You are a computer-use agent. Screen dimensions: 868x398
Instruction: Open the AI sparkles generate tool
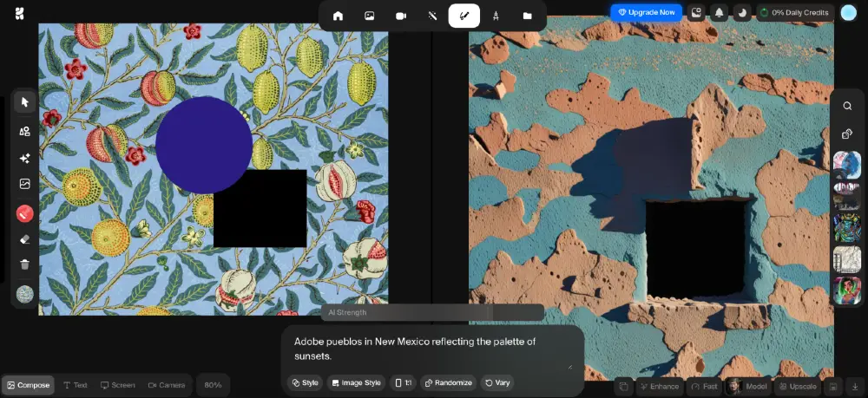(x=25, y=158)
